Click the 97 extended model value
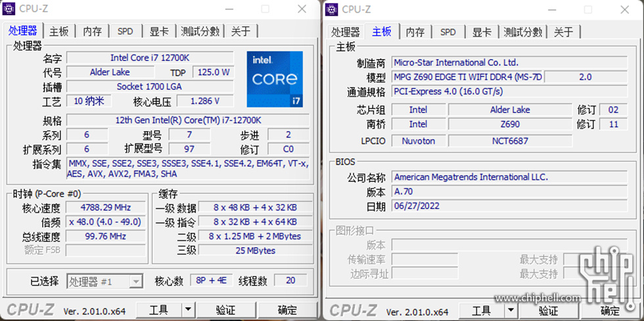This screenshot has height=321, width=644. (189, 149)
